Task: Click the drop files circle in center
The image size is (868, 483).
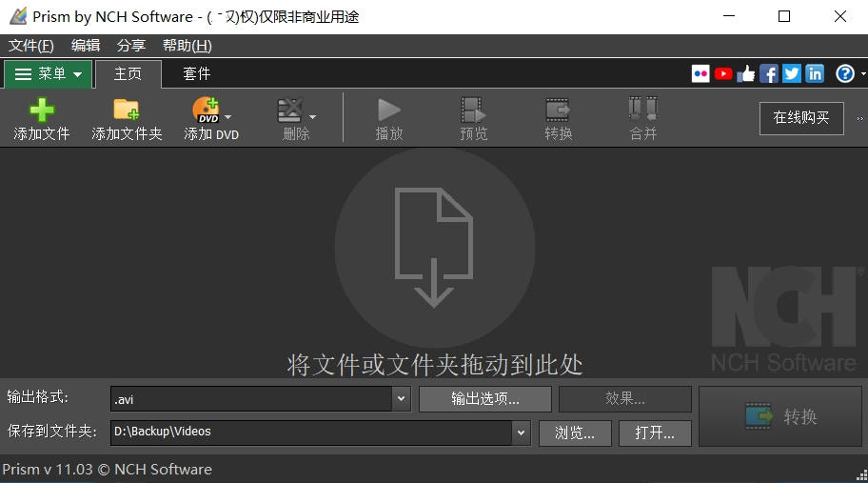Action: [x=435, y=248]
